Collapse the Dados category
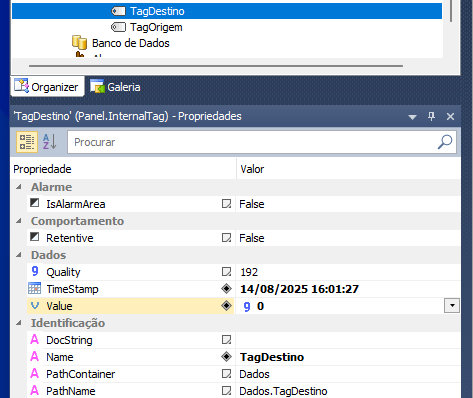 (x=19, y=255)
